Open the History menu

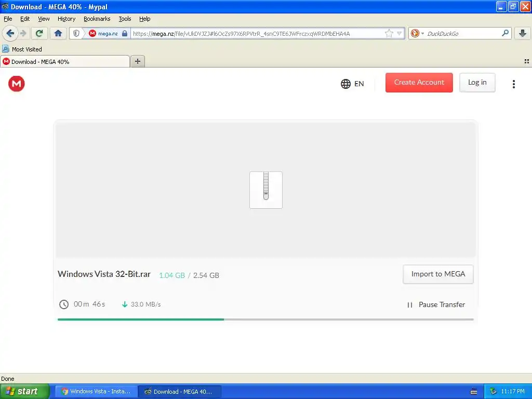tap(66, 19)
